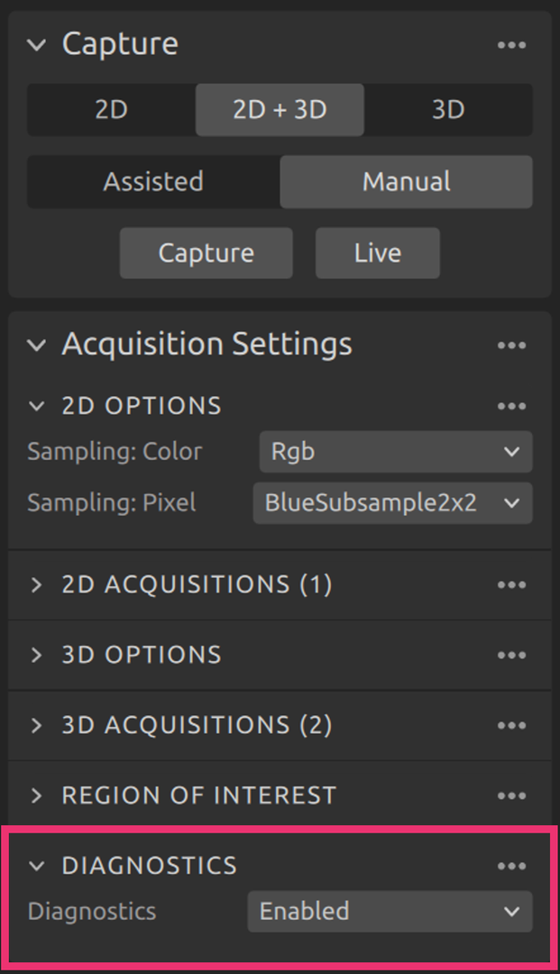560x974 pixels.
Task: Switch capture mode to 3D only
Action: coord(448,110)
